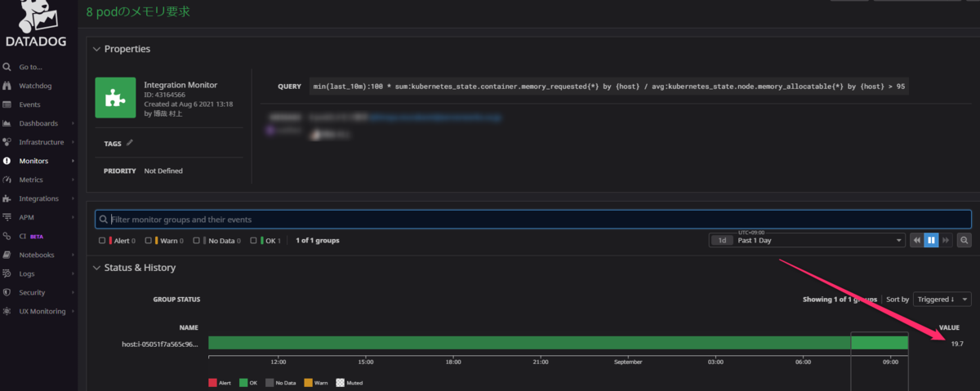Click the Not Defined priority value
980x391 pixels.
[x=163, y=171]
